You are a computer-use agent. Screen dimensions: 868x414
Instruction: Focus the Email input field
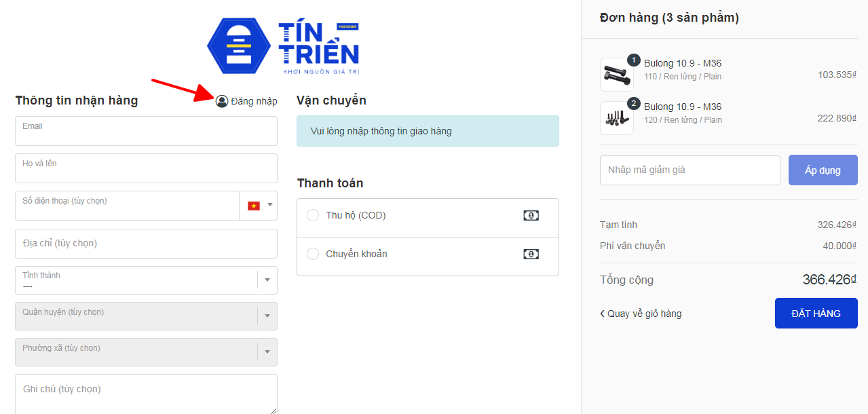(x=146, y=131)
